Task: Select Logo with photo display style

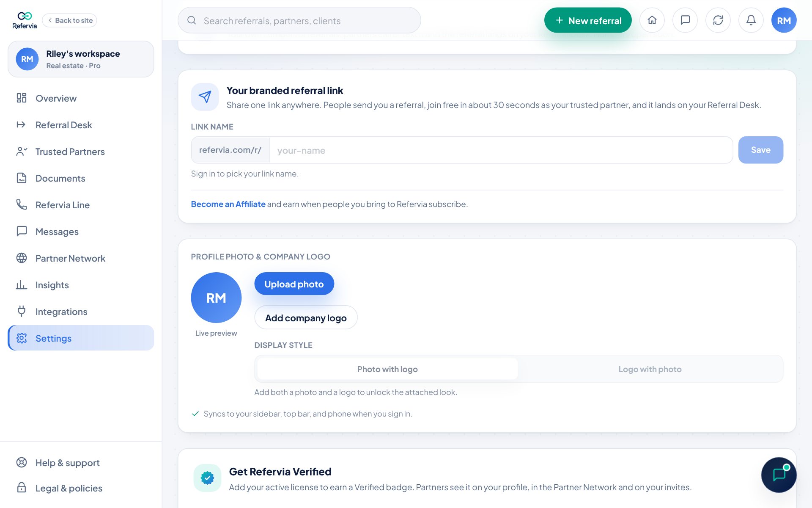Action: (650, 369)
